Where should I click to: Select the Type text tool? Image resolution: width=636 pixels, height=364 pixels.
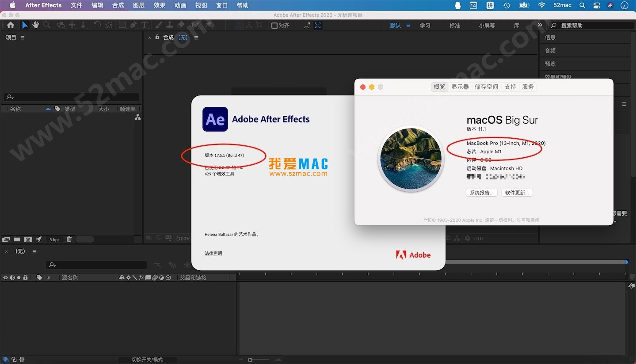click(x=145, y=25)
